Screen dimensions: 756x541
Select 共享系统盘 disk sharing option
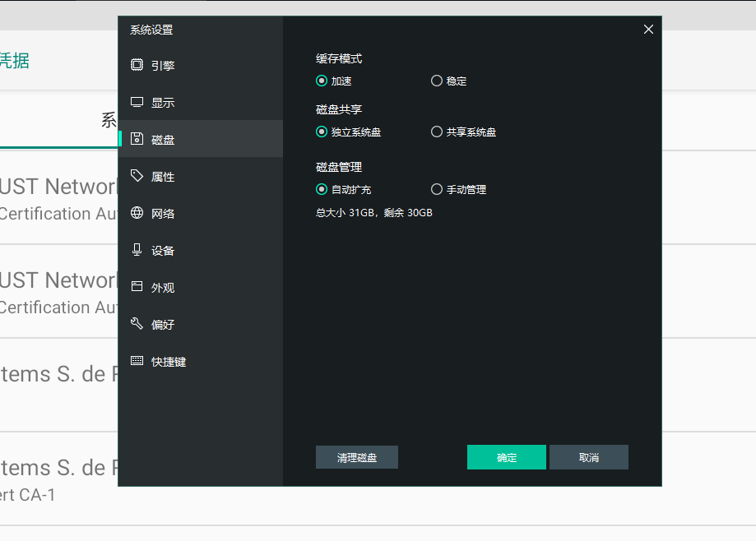[x=436, y=132]
